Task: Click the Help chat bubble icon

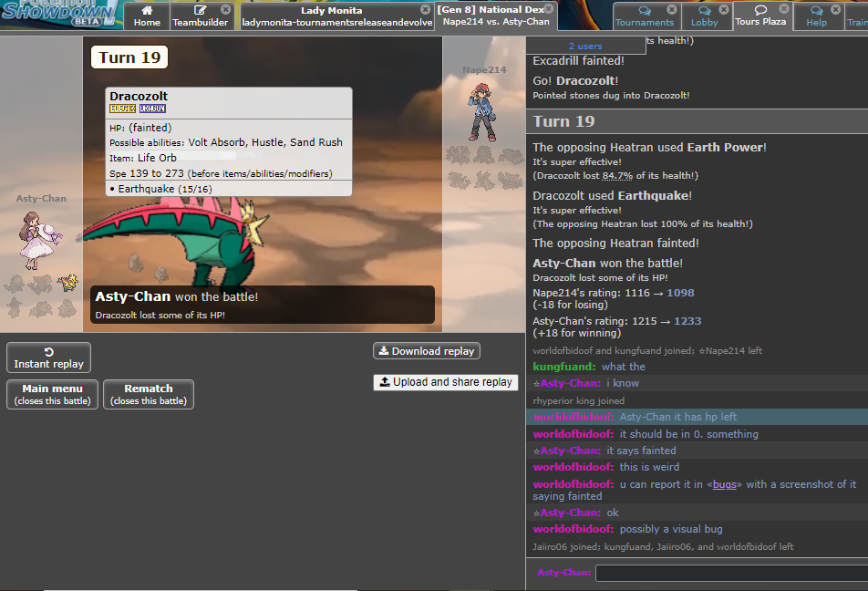Action: pos(817,11)
